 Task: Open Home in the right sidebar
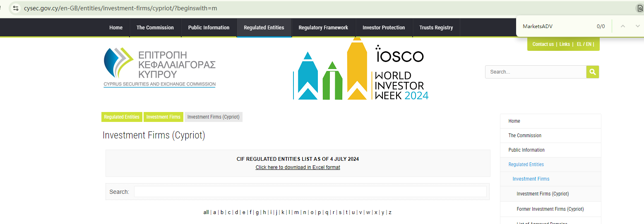(x=550, y=121)
